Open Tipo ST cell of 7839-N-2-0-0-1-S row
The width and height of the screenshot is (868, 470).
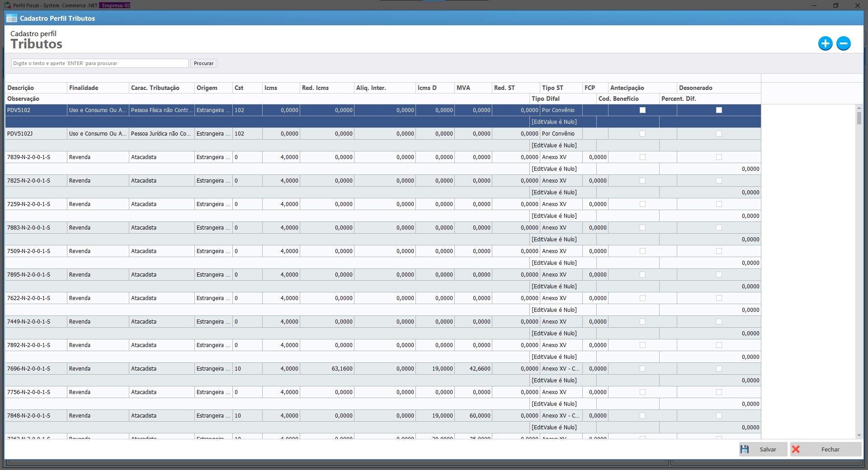[x=561, y=157]
